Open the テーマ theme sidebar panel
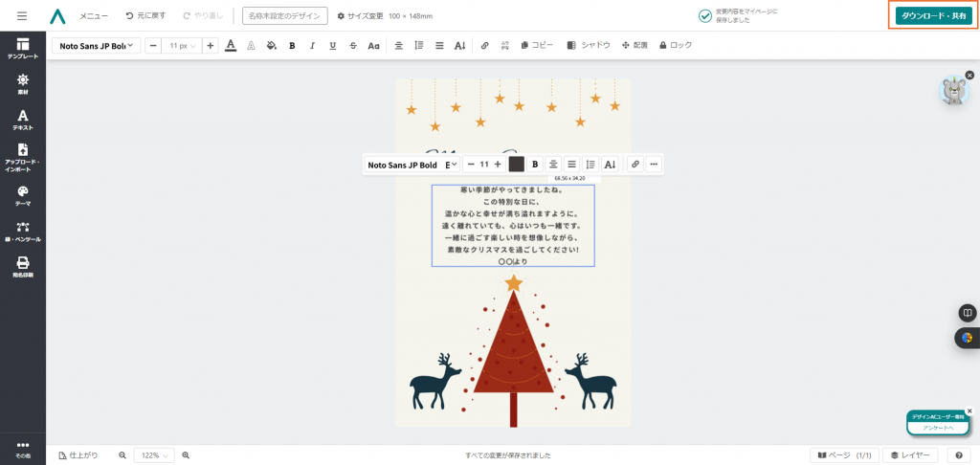Image resolution: width=980 pixels, height=465 pixels. click(x=23, y=195)
